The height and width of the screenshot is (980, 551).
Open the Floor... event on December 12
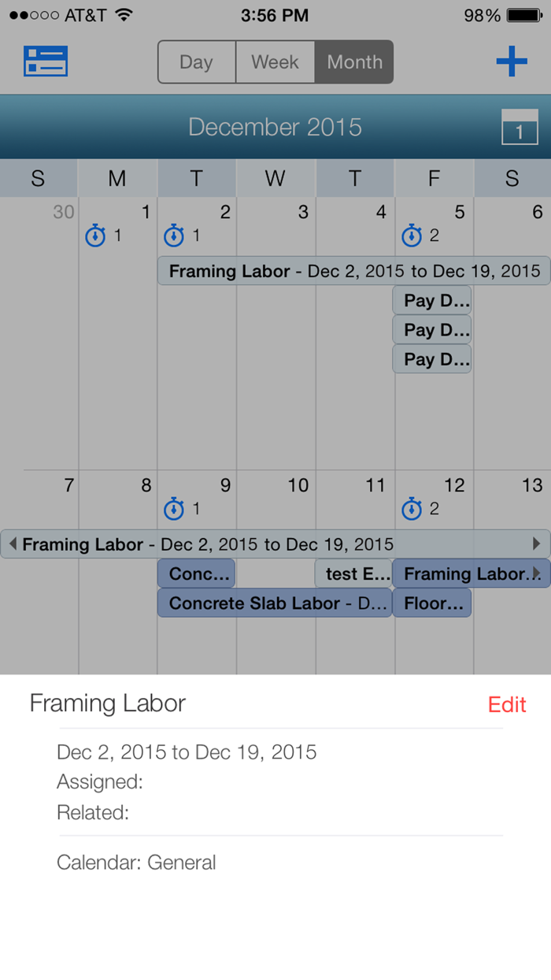(x=434, y=603)
